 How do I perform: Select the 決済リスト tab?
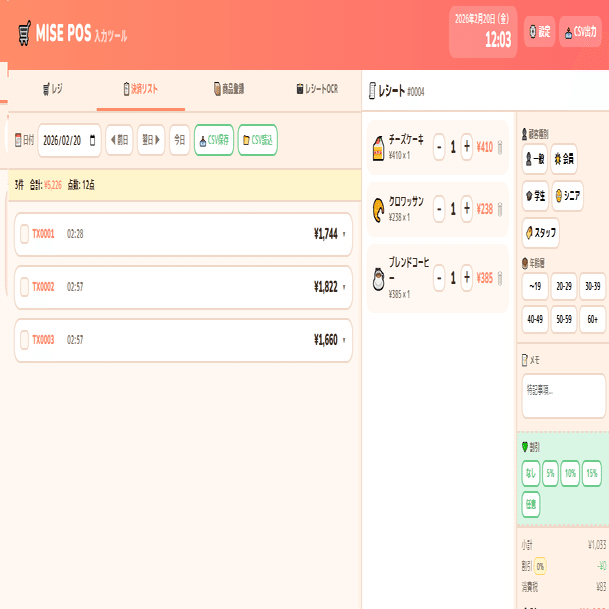click(x=141, y=89)
